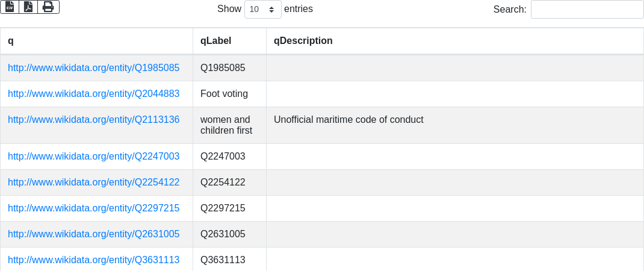Sort by the qLabel column header

[229, 41]
